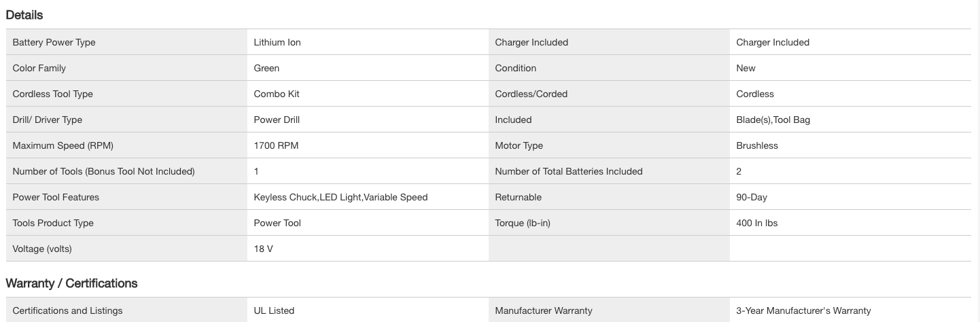The height and width of the screenshot is (322, 980).
Task: Click the Lithium Ion value cell
Action: pyautogui.click(x=277, y=42)
